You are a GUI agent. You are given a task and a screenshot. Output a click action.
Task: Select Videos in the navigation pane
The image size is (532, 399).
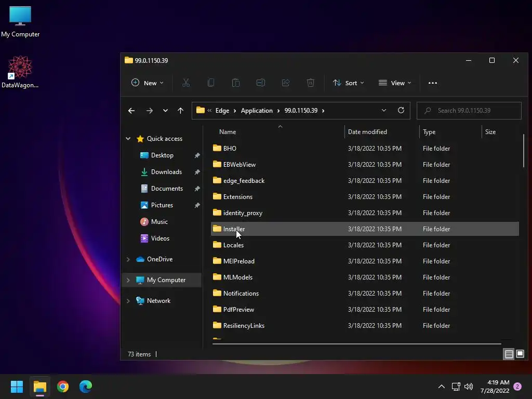coord(160,238)
